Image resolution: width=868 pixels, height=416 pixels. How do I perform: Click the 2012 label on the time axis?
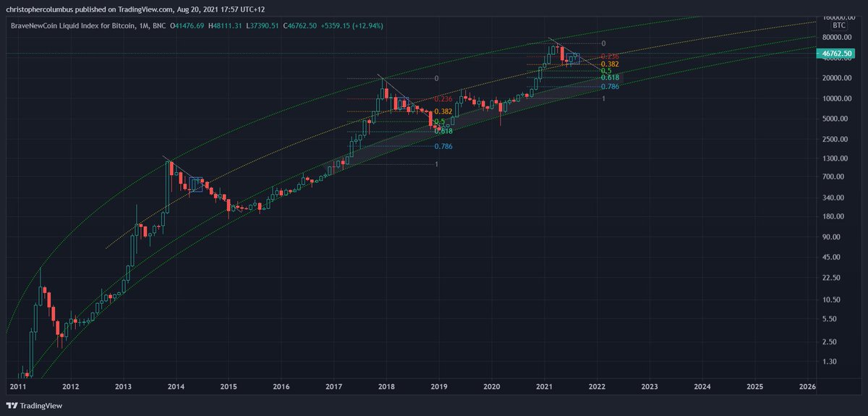(x=70, y=387)
